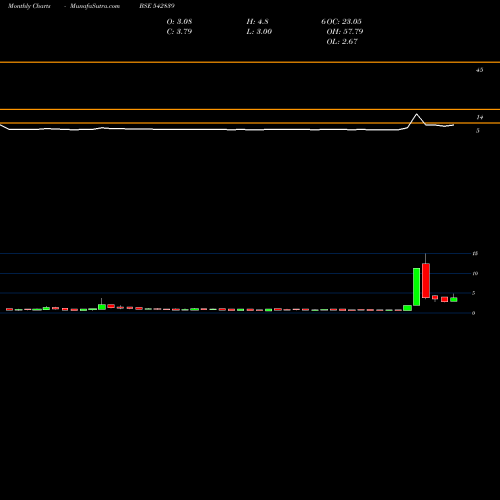Viewport: 500px width, 500px height.
Task: Click the peak of the white indicator line
Action: click(x=416, y=114)
